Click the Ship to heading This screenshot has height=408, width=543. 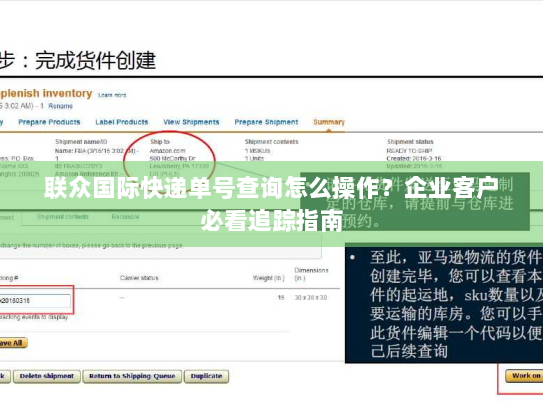pyautogui.click(x=160, y=142)
